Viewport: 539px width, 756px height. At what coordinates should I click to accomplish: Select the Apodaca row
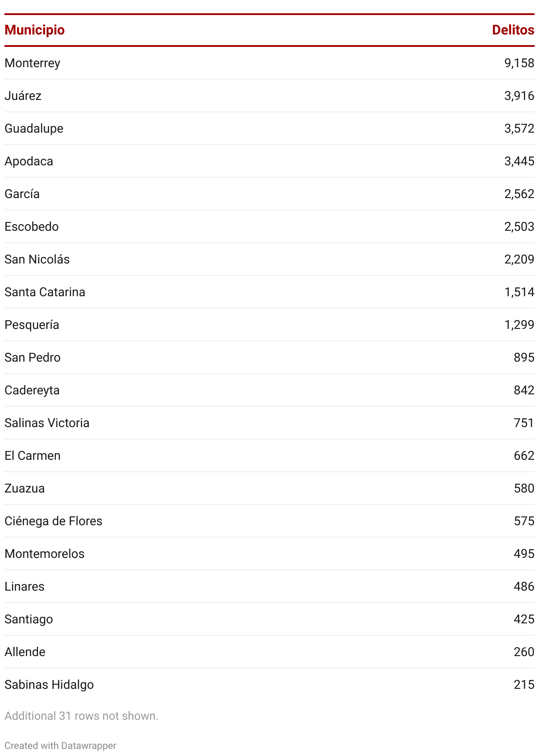click(269, 161)
